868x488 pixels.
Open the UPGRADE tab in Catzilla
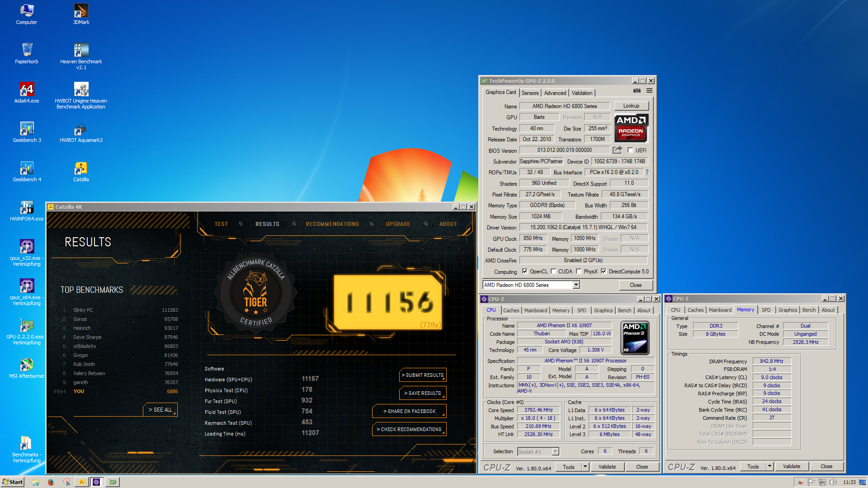[x=398, y=224]
